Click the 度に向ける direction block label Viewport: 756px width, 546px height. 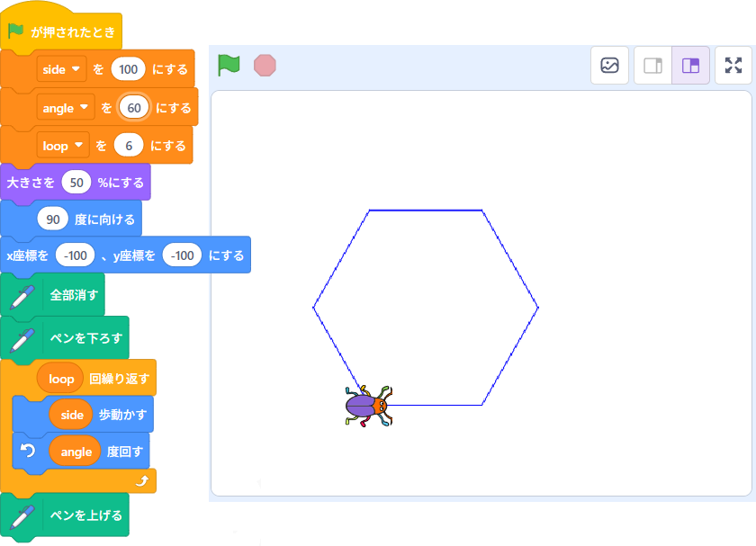pos(104,219)
